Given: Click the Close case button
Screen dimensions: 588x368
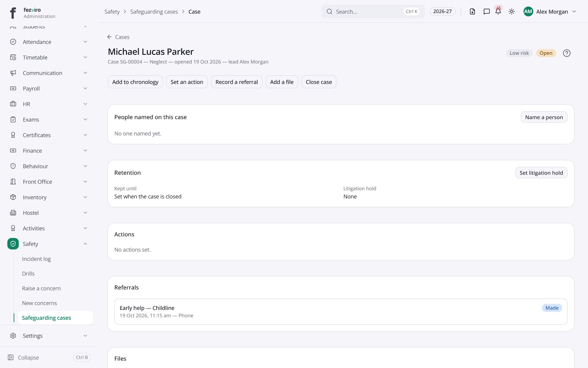Looking at the screenshot, I should [x=319, y=82].
